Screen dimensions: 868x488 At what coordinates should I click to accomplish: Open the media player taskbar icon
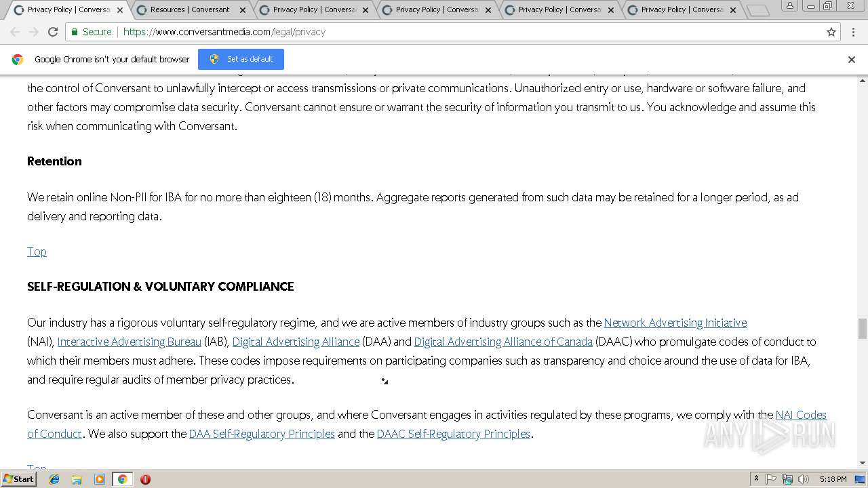coord(100,479)
